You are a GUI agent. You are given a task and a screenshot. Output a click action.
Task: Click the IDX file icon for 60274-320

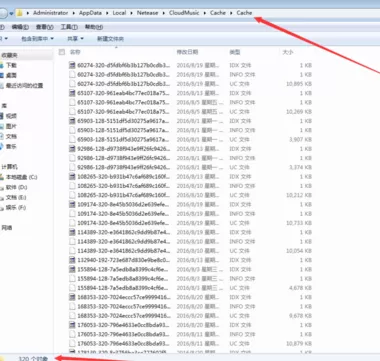tap(72, 65)
